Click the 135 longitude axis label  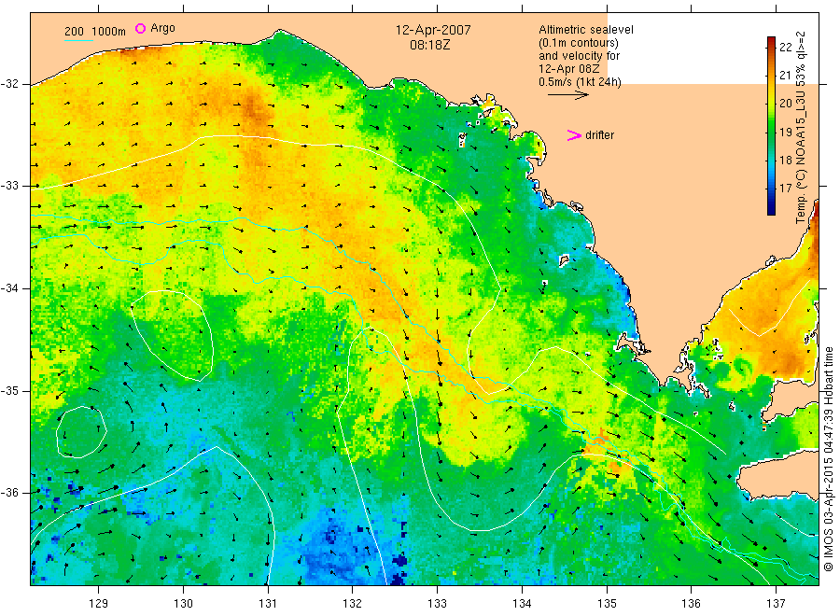[x=607, y=603]
